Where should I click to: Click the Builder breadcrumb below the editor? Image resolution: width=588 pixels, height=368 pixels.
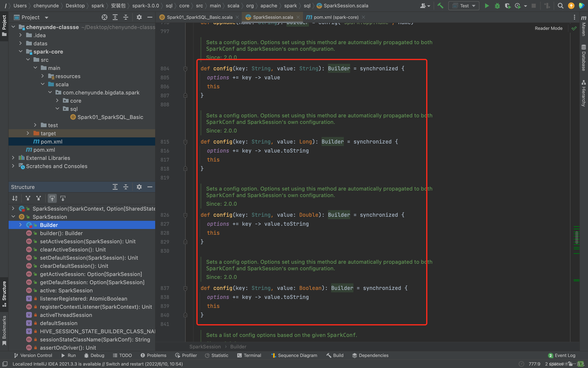(x=238, y=347)
